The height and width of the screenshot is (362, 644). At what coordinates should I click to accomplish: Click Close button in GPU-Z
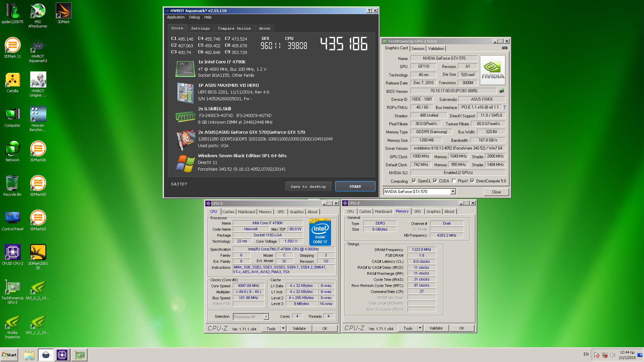click(496, 192)
